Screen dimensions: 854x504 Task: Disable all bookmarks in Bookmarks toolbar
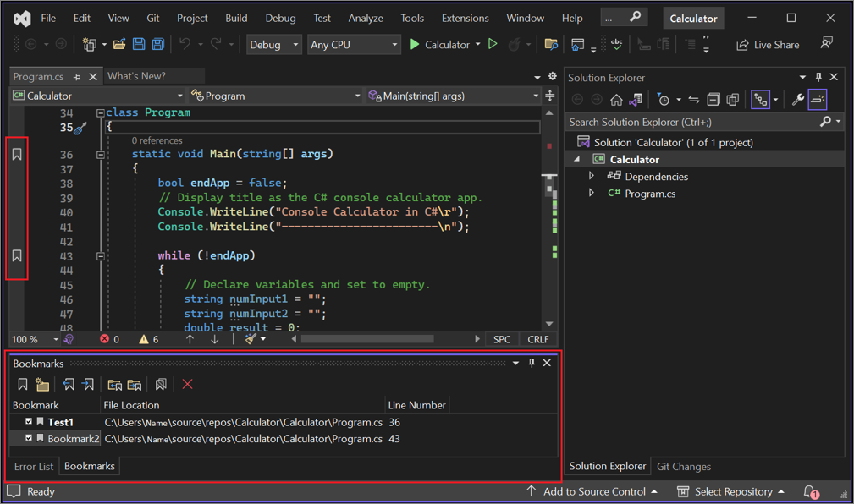161,384
